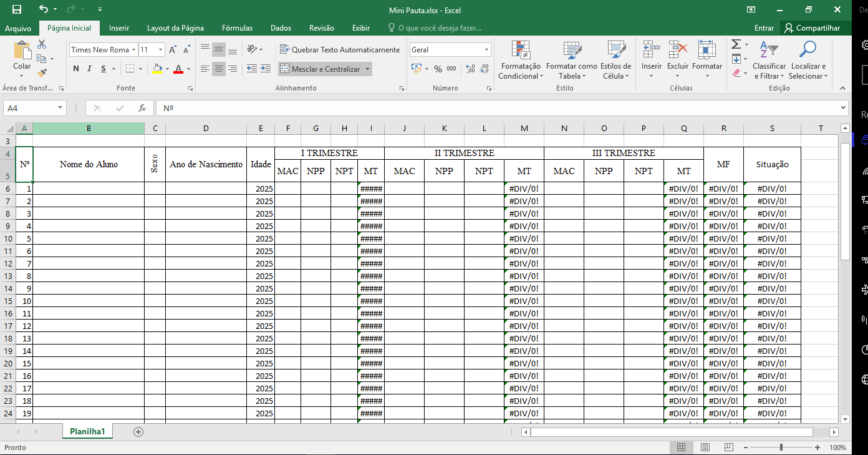Click the AutoSum sigma icon

pyautogui.click(x=736, y=44)
